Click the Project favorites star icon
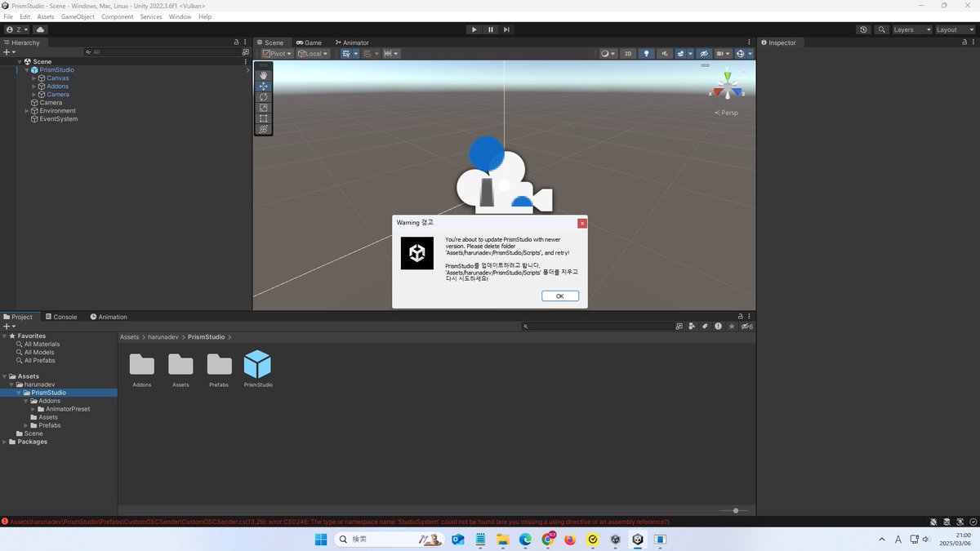 tap(732, 327)
